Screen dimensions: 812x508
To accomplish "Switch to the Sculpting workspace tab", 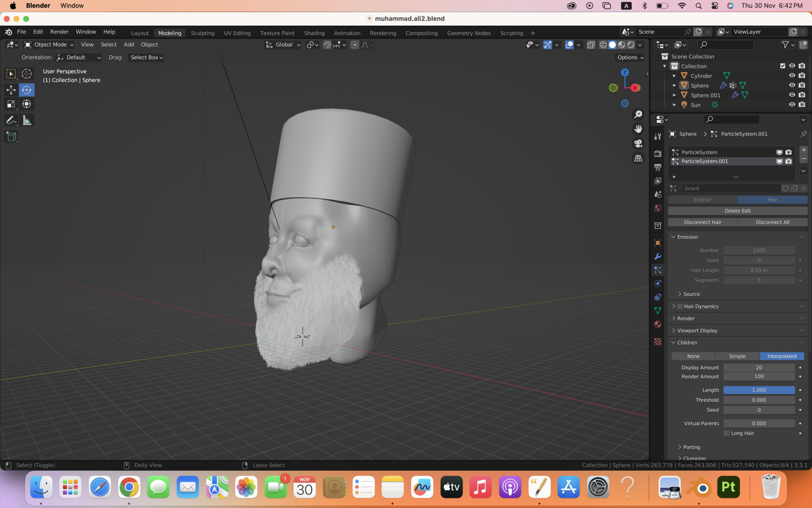I will pos(202,33).
